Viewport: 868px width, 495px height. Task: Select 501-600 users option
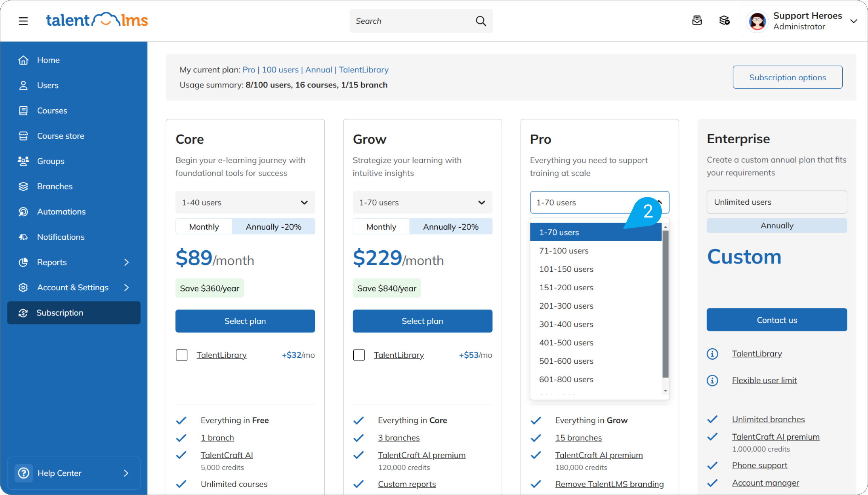point(596,361)
